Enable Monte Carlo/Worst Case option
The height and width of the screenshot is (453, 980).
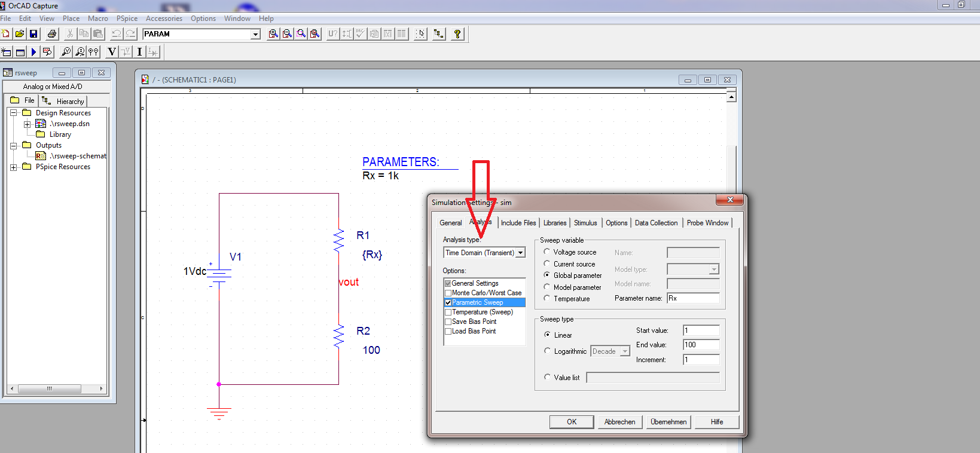(x=448, y=293)
